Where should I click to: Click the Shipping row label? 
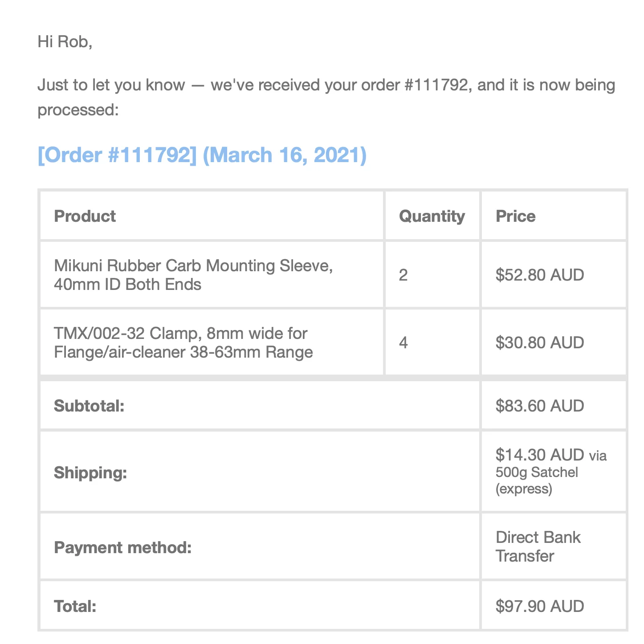(x=90, y=472)
